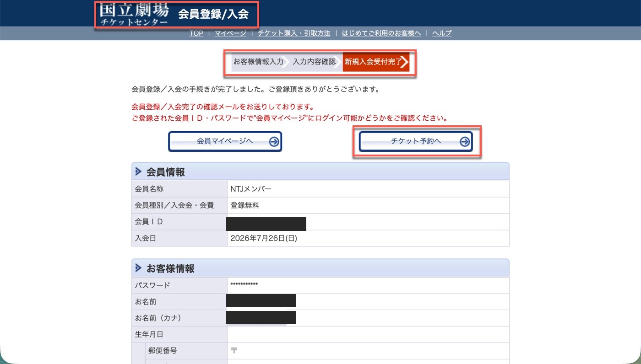Screen dimensions: 641x364
Task: Click the 会員ID label cell
Action: coord(179,222)
